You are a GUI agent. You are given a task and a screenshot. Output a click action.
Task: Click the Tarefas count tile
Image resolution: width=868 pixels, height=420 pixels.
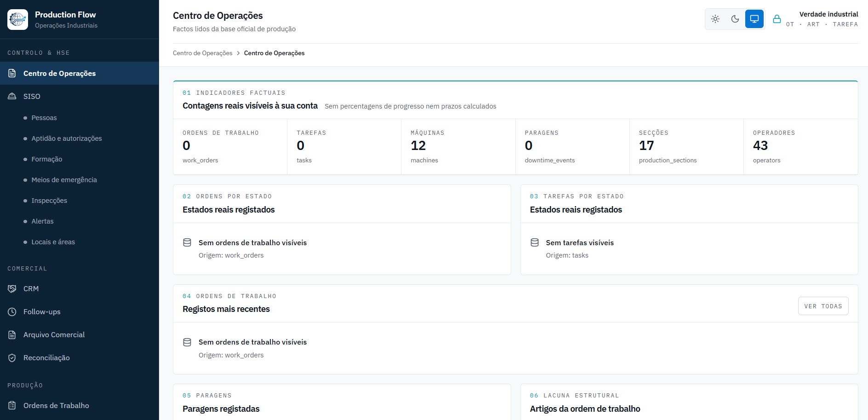[344, 147]
